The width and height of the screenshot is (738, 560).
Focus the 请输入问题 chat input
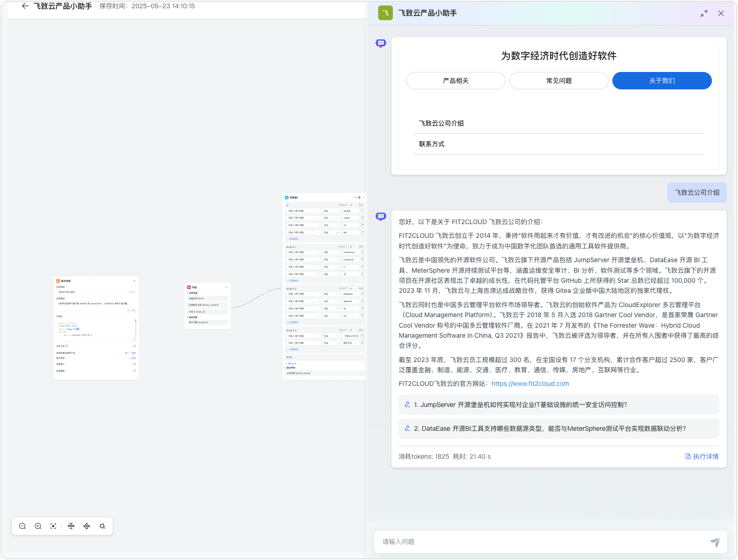[x=543, y=542]
